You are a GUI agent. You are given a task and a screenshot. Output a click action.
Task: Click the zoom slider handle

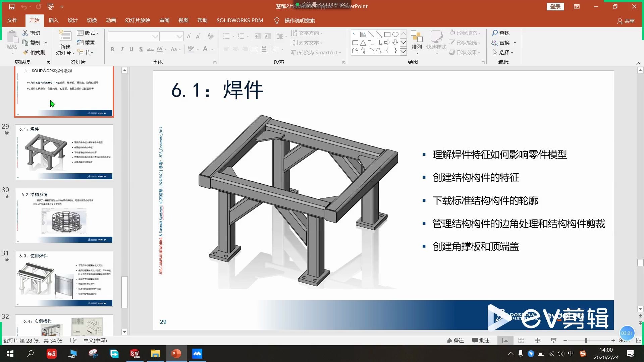tap(586, 341)
